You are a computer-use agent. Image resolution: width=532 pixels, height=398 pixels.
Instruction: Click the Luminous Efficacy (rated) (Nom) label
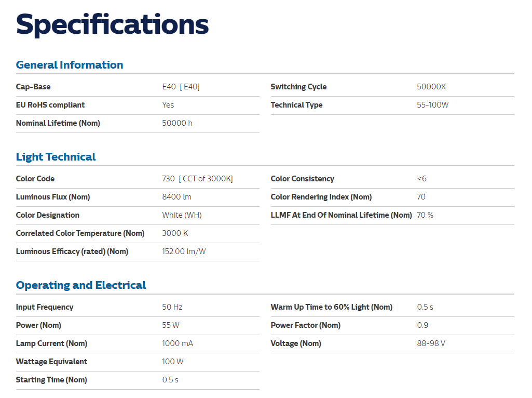coord(72,251)
